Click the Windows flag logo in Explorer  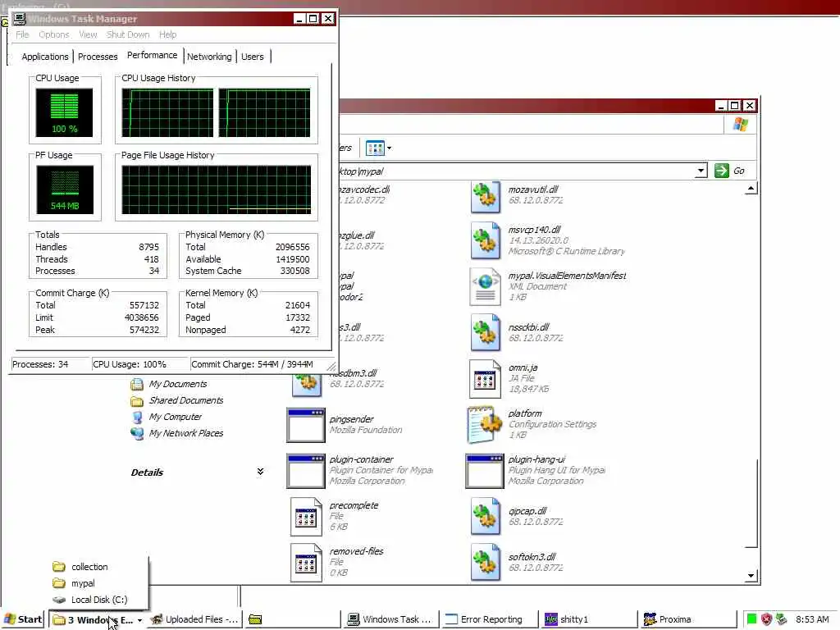[x=741, y=125]
